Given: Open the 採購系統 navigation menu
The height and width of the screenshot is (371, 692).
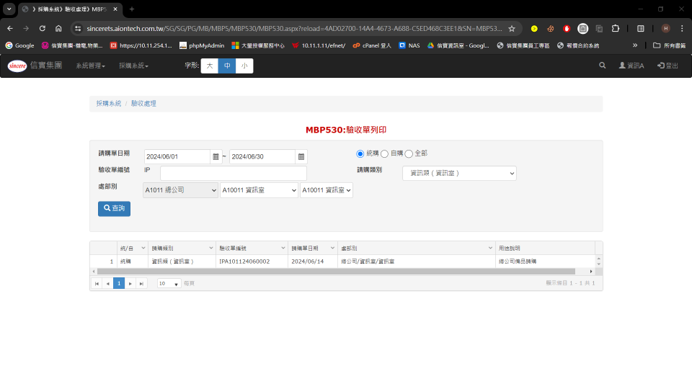Looking at the screenshot, I should click(133, 66).
